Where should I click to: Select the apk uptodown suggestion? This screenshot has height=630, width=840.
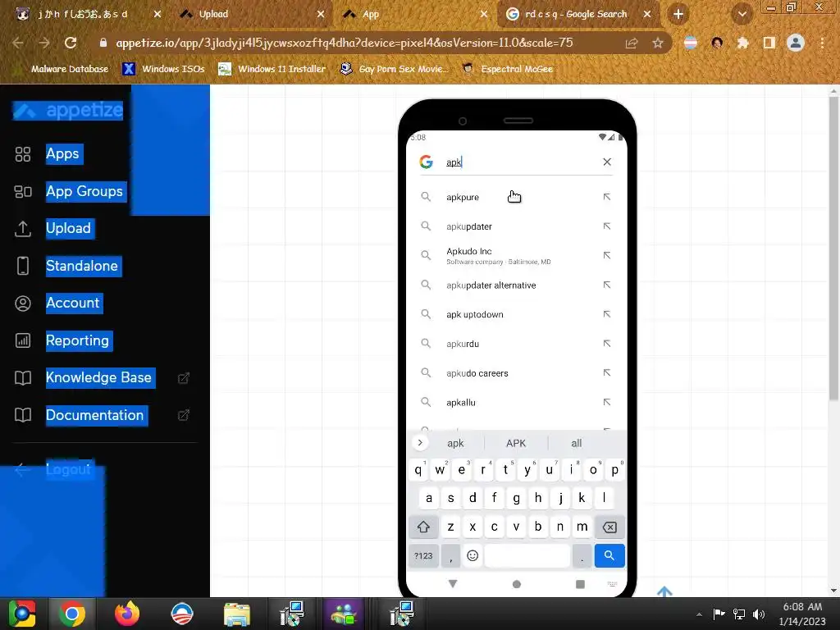[517, 314]
